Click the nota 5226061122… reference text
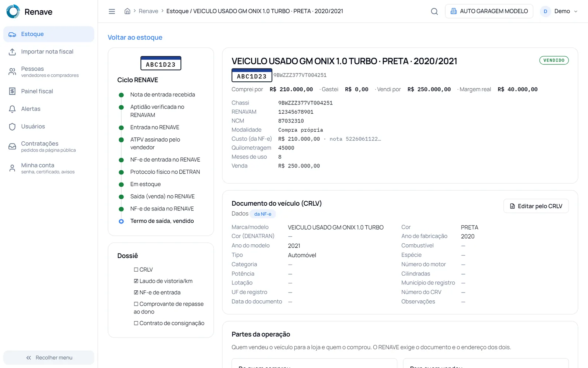The image size is (588, 368). pyautogui.click(x=355, y=139)
